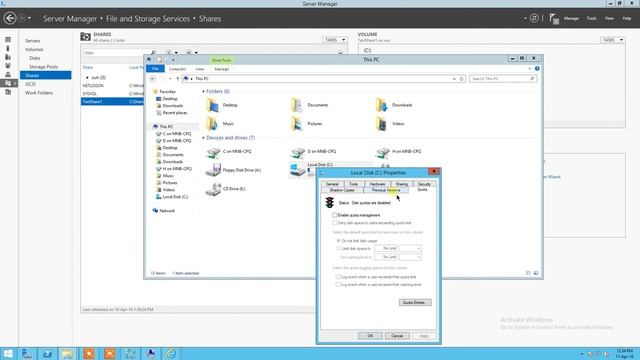This screenshot has height=360, width=640.
Task: Select Do not limit disk usage radio
Action: pyautogui.click(x=338, y=241)
